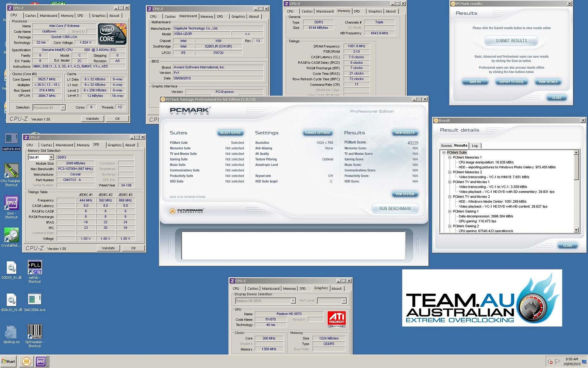Collapse the PCMark Memories 1 tree node

pos(450,157)
